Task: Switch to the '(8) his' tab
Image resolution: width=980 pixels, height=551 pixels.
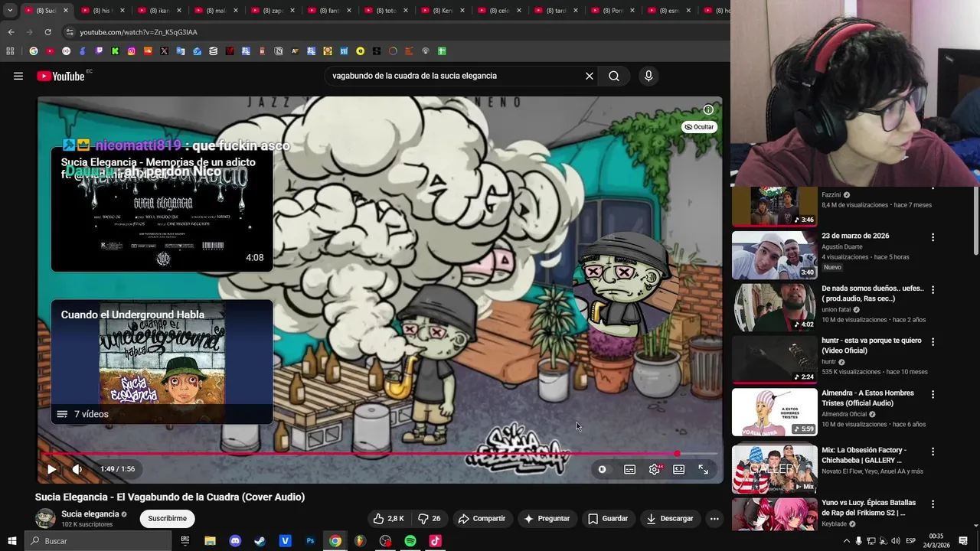Action: pyautogui.click(x=103, y=11)
